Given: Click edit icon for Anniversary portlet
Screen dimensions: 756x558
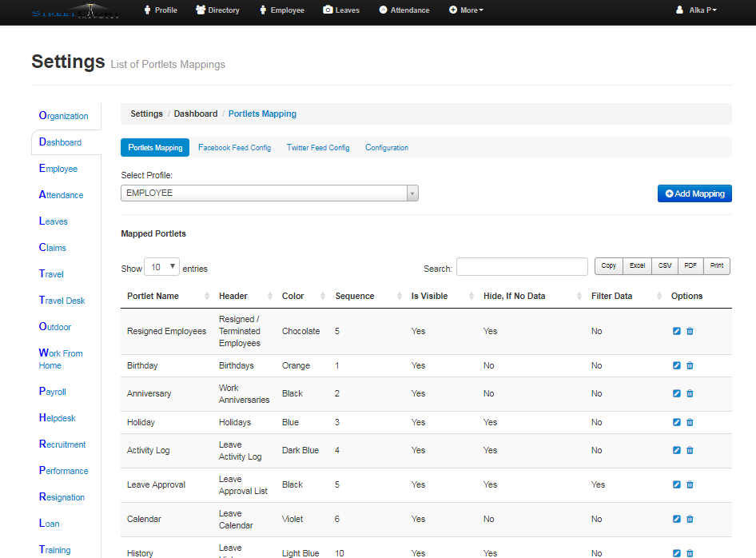Looking at the screenshot, I should point(677,393).
